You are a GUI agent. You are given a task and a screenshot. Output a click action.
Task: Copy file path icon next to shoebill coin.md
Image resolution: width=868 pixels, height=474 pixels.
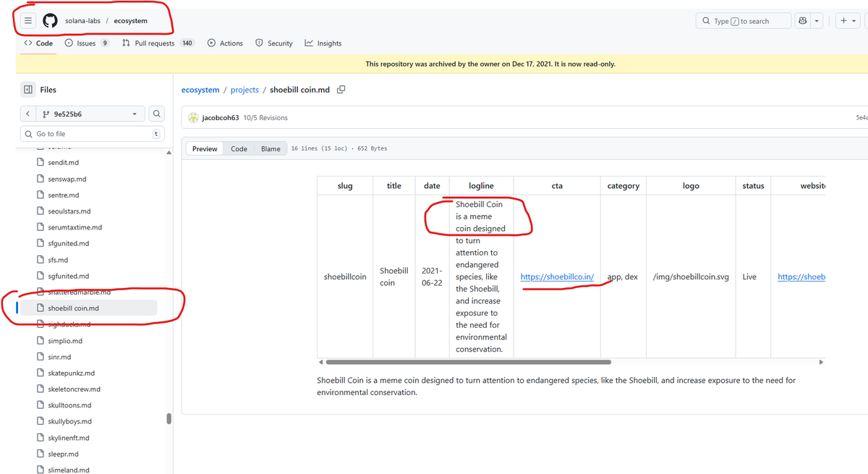[341, 90]
